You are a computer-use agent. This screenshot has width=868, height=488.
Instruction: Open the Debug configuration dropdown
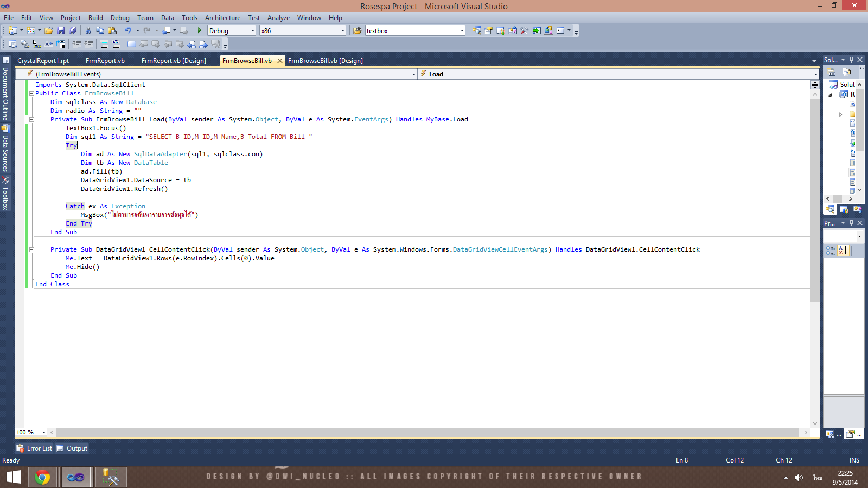tap(252, 31)
